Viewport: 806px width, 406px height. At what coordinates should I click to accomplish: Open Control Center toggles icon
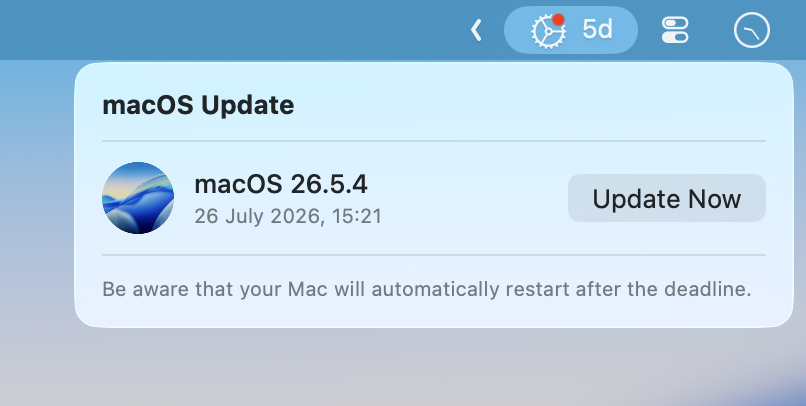coord(675,30)
